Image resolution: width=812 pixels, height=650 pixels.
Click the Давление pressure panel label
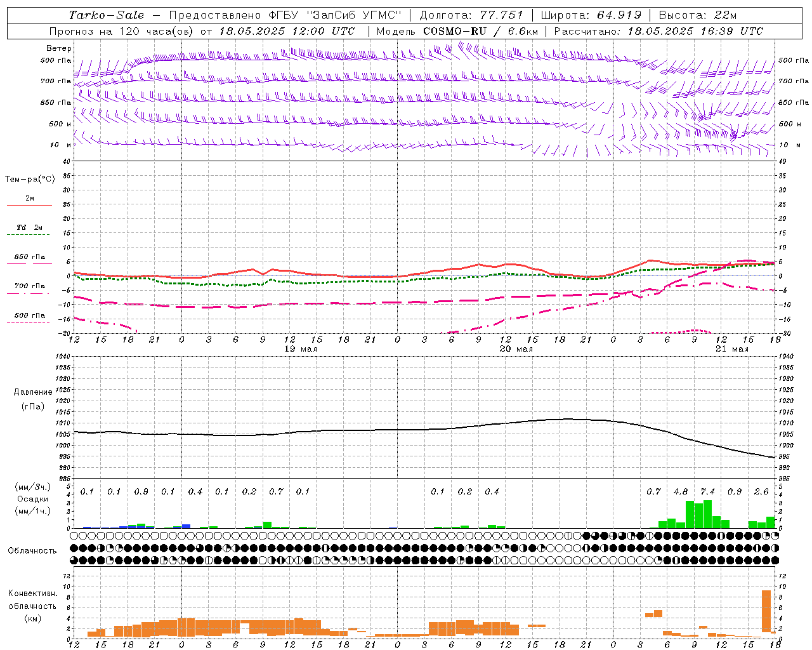33,392
